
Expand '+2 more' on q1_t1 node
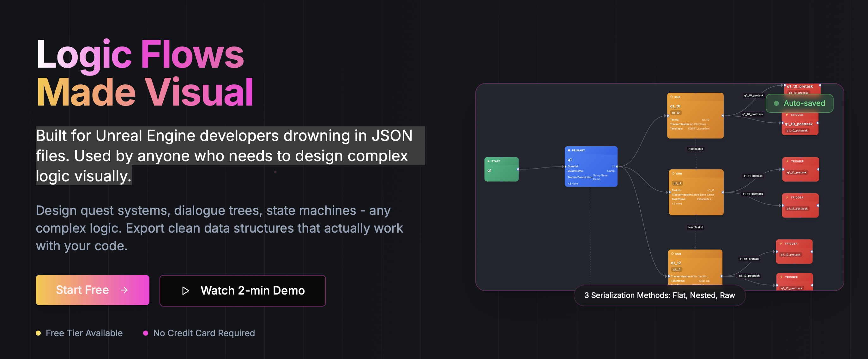[x=677, y=204]
